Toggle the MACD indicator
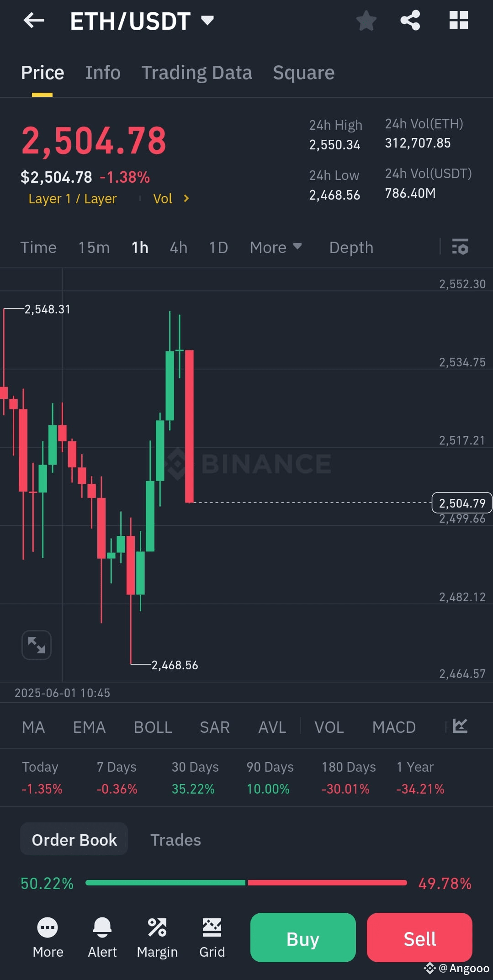This screenshot has width=493, height=980. [x=394, y=727]
